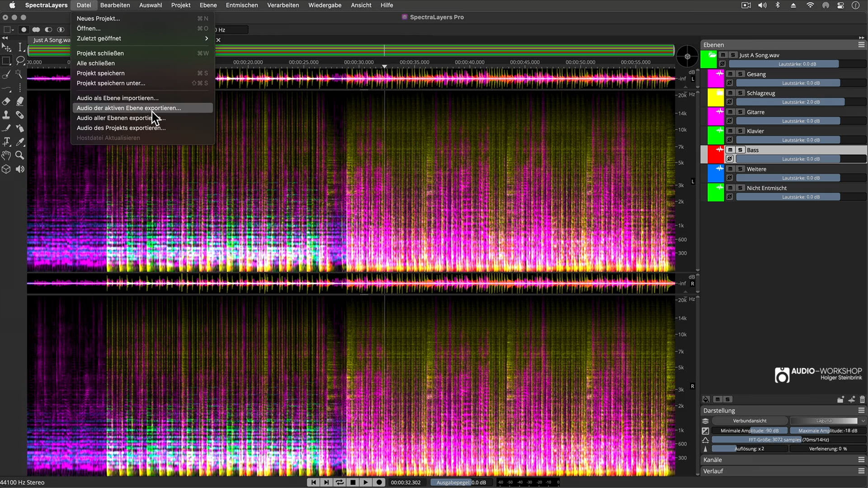Image resolution: width=868 pixels, height=488 pixels.
Task: Select the zoom magnifier tool
Action: [x=20, y=155]
